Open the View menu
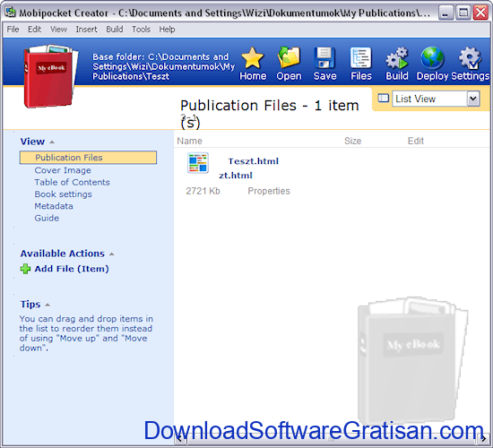Viewport: 493px width, 448px height. [x=58, y=30]
